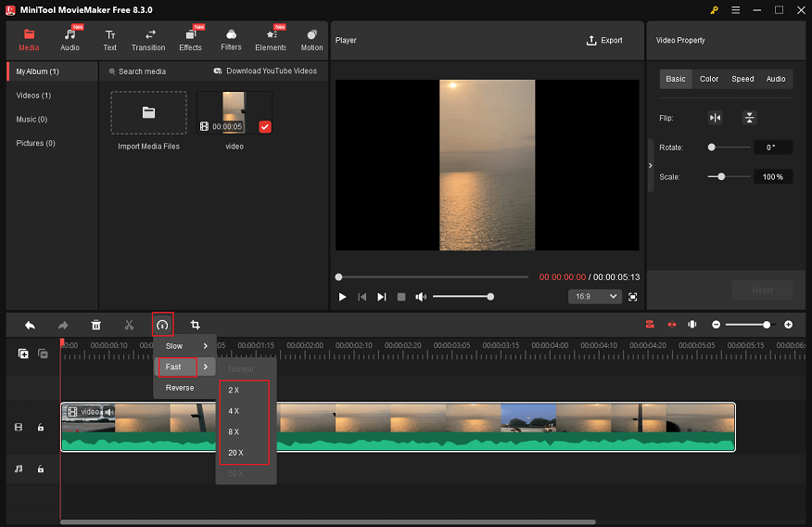Image resolution: width=812 pixels, height=527 pixels.
Task: Click the copy track icon beside Add track
Action: coord(43,353)
